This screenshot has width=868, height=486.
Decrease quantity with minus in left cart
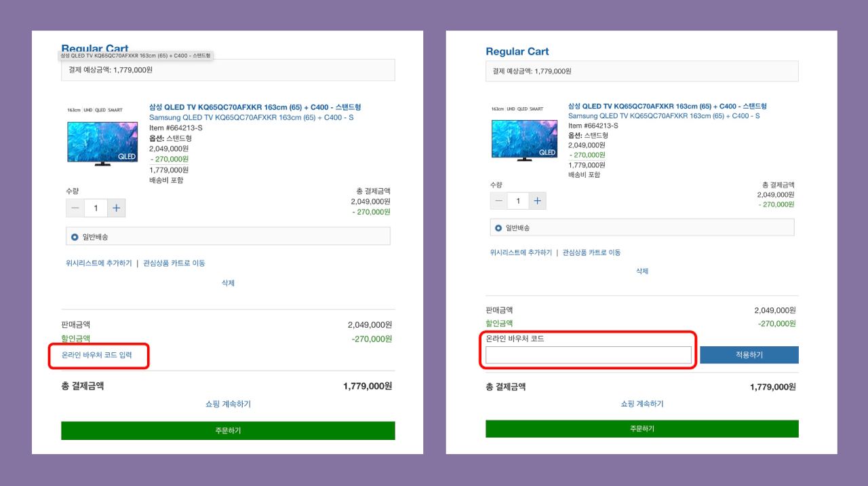[x=75, y=208]
